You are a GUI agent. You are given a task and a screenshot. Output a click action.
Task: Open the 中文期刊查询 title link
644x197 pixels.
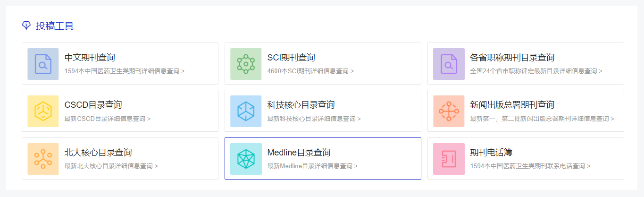90,58
